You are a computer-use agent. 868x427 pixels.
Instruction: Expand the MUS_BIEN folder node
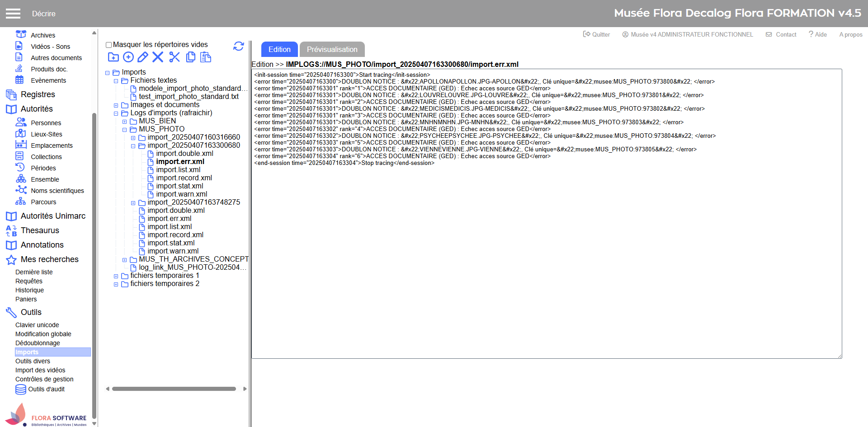point(125,122)
